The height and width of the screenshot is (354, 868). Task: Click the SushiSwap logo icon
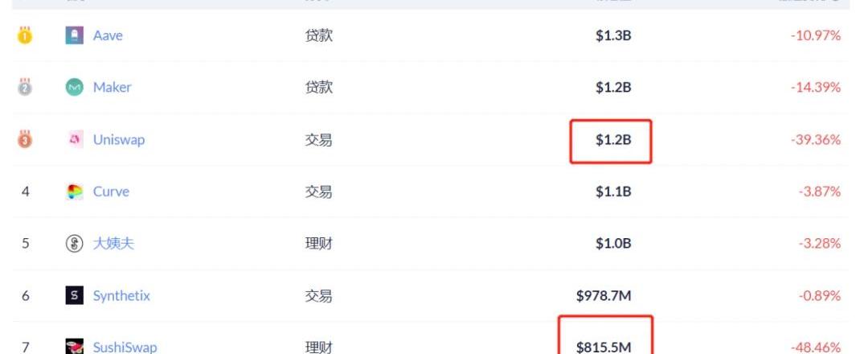click(75, 347)
